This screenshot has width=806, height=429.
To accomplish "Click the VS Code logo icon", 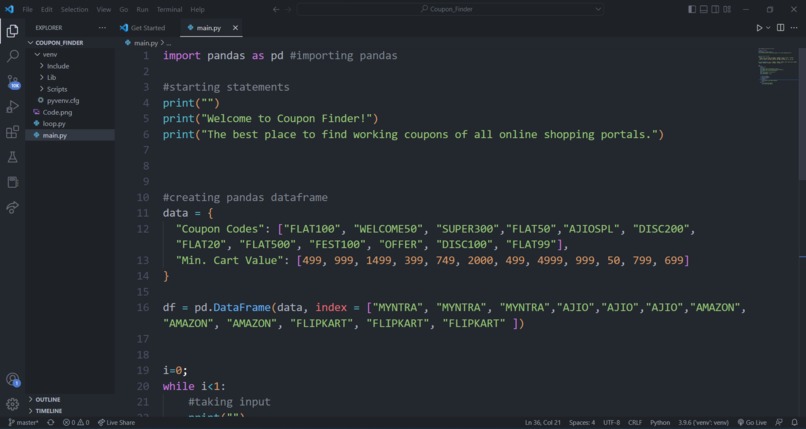I will coord(9,9).
